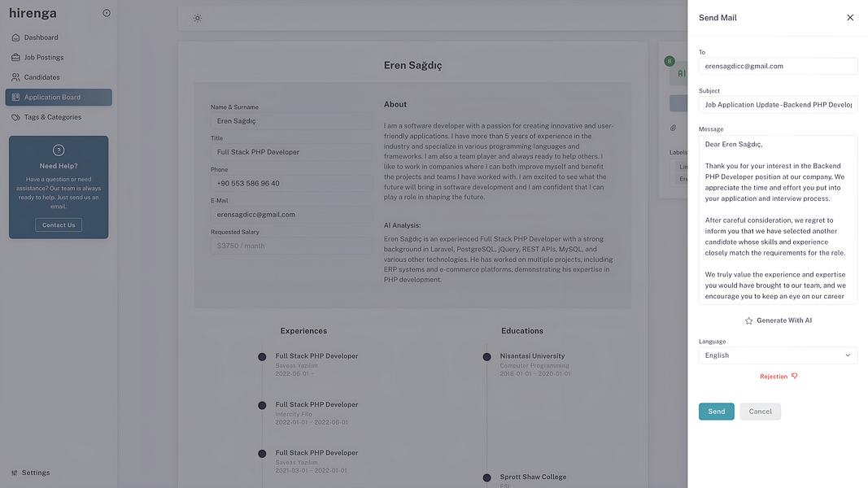Click the Intercity Filo company text

294,415
